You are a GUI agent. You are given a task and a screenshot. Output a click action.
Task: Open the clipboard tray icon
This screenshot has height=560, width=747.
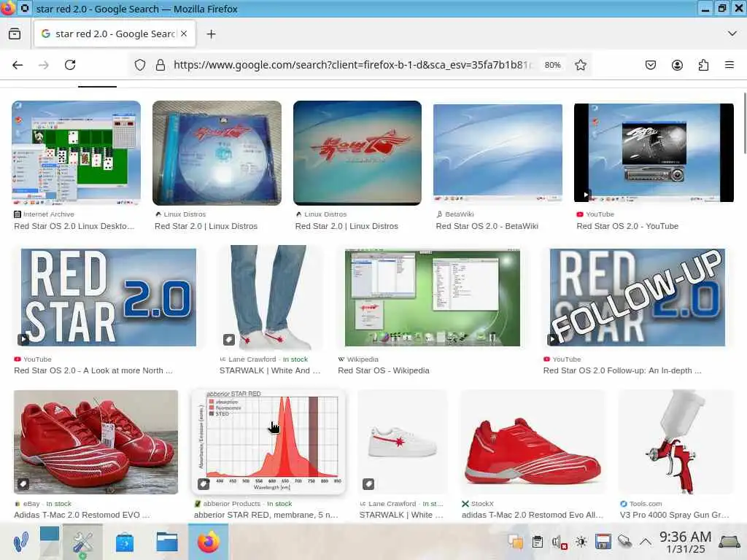click(x=538, y=542)
